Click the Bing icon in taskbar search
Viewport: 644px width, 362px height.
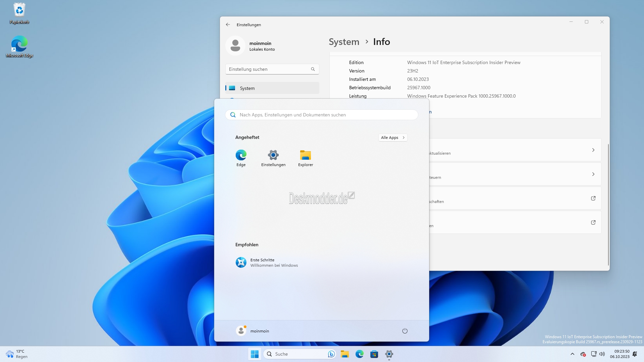331,354
